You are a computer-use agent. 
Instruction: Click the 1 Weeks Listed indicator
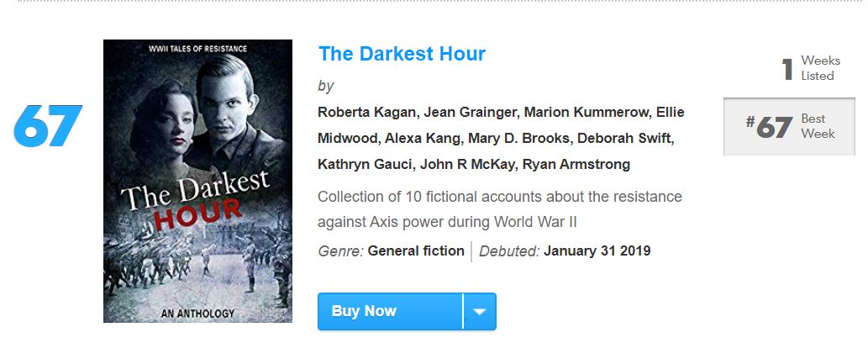pos(810,69)
